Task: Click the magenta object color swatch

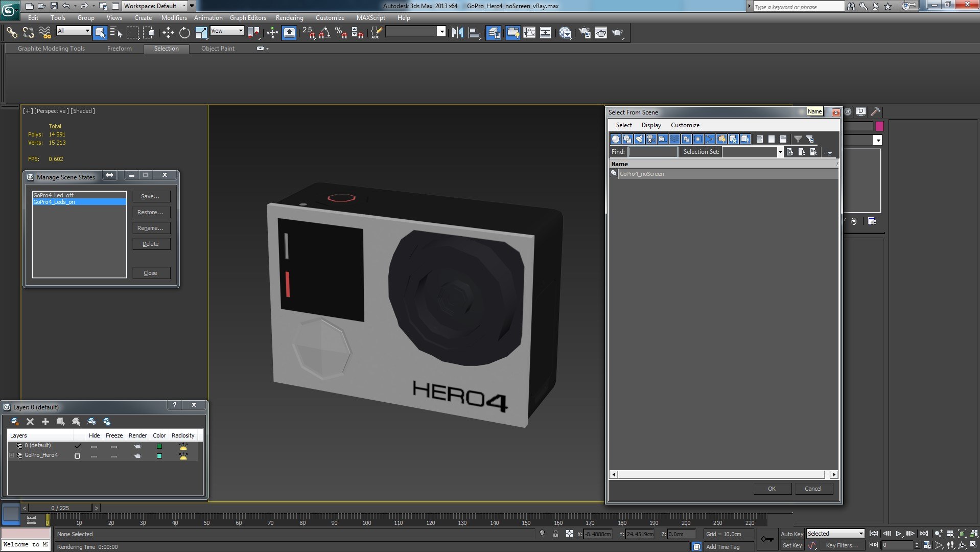Action: click(x=879, y=126)
